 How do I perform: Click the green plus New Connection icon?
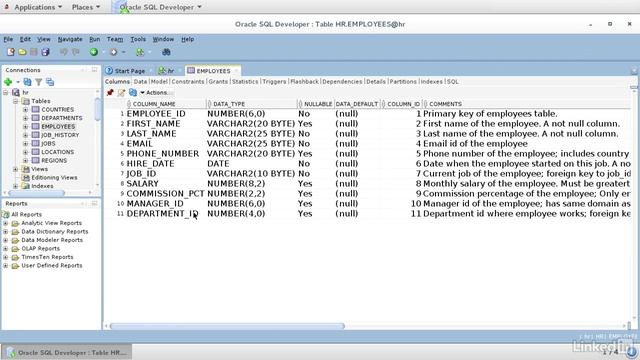[8, 82]
